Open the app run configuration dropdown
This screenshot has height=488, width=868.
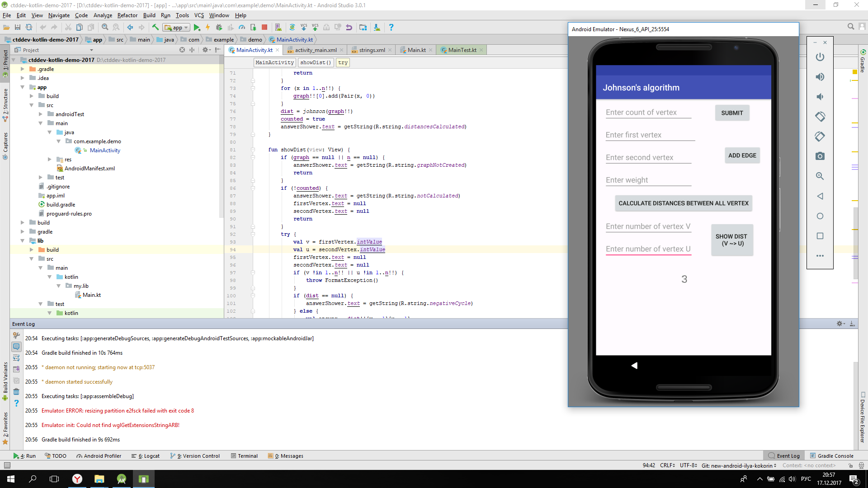(x=177, y=28)
